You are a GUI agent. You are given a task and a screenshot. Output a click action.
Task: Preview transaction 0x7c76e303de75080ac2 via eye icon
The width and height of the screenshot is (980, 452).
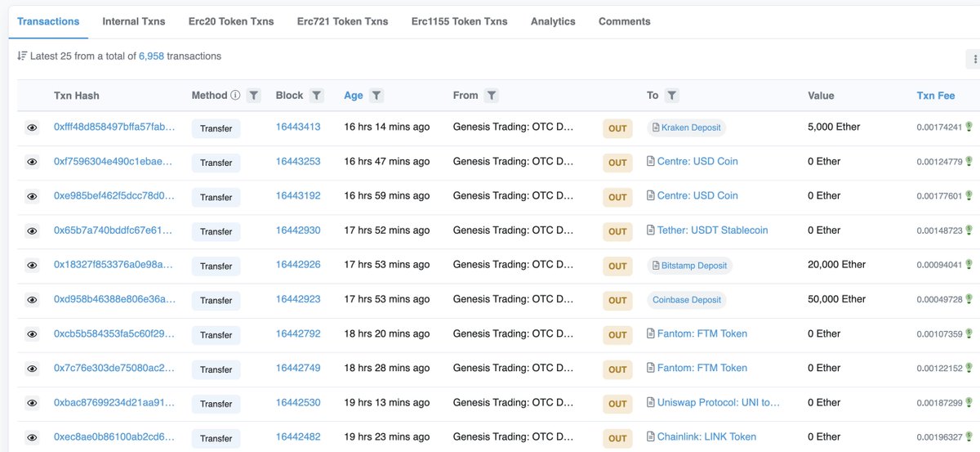(x=32, y=369)
